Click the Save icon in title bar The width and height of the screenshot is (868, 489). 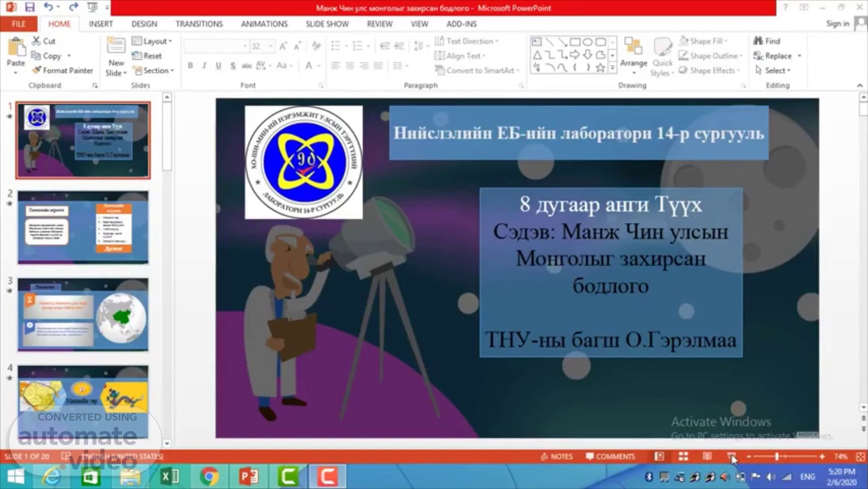click(30, 7)
